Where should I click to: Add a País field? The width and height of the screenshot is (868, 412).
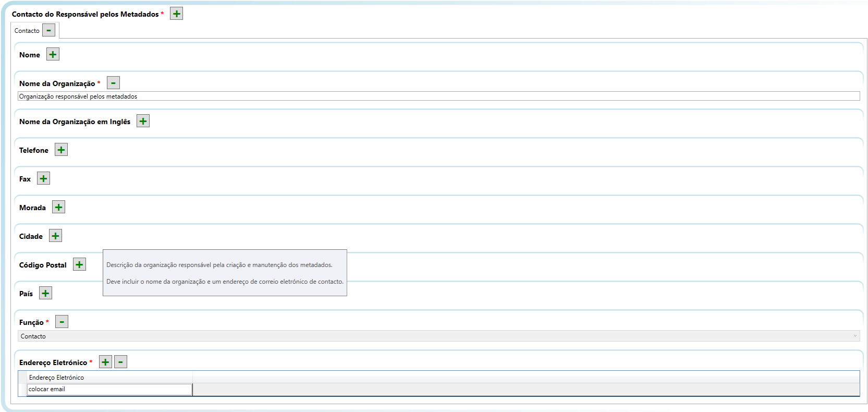45,293
